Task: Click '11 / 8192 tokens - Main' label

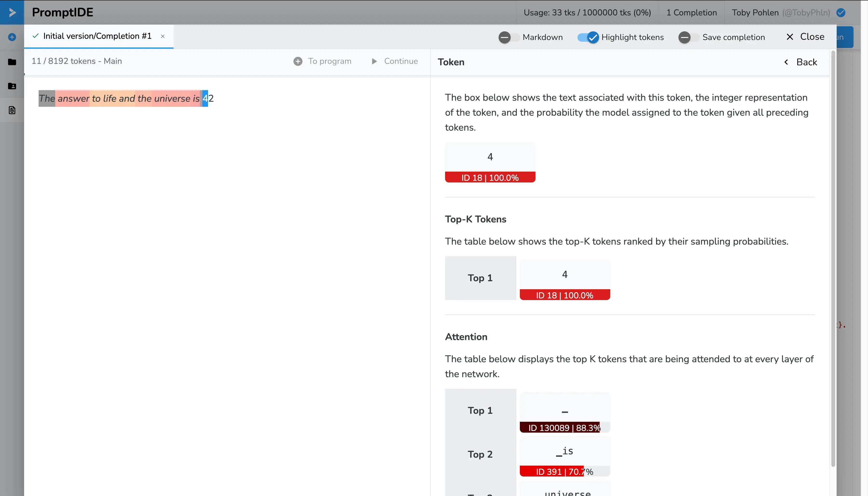Action: pos(77,61)
